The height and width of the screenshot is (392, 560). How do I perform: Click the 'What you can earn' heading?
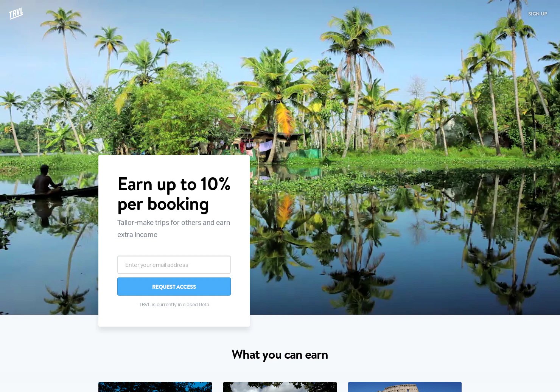tap(280, 355)
